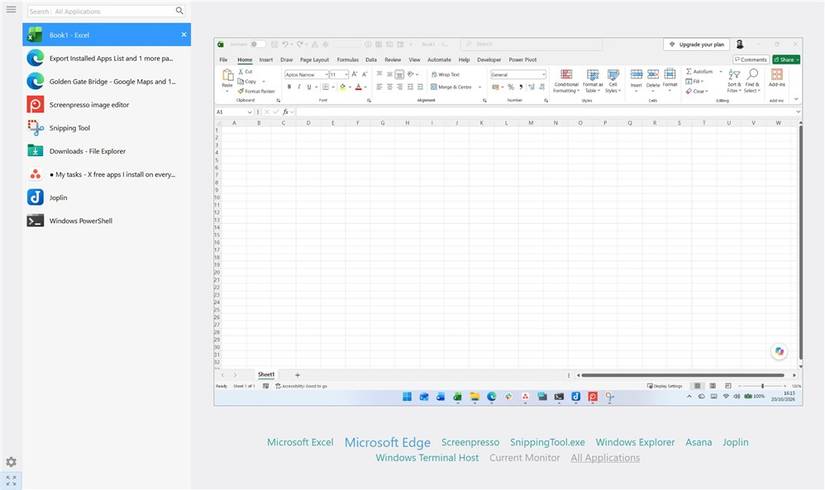Screen dimensions: 825x490
Task: Filter windows by SnippingTool.exe
Action: click(x=547, y=442)
